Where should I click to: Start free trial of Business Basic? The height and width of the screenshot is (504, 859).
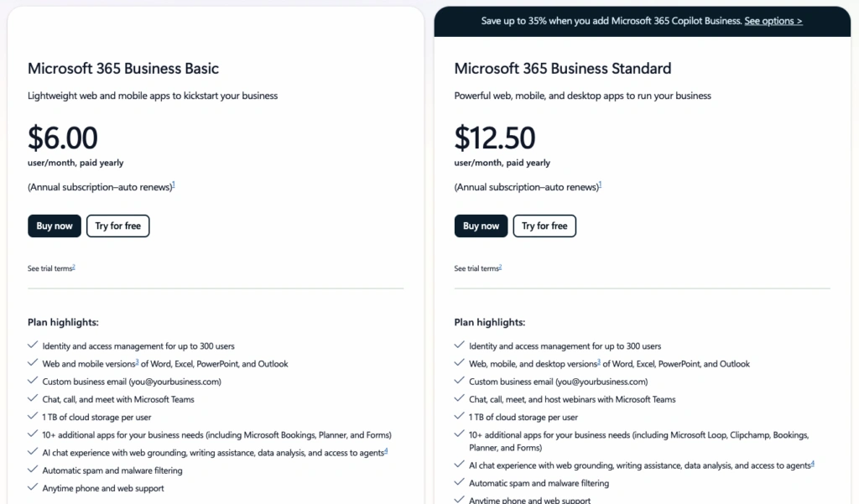point(117,226)
